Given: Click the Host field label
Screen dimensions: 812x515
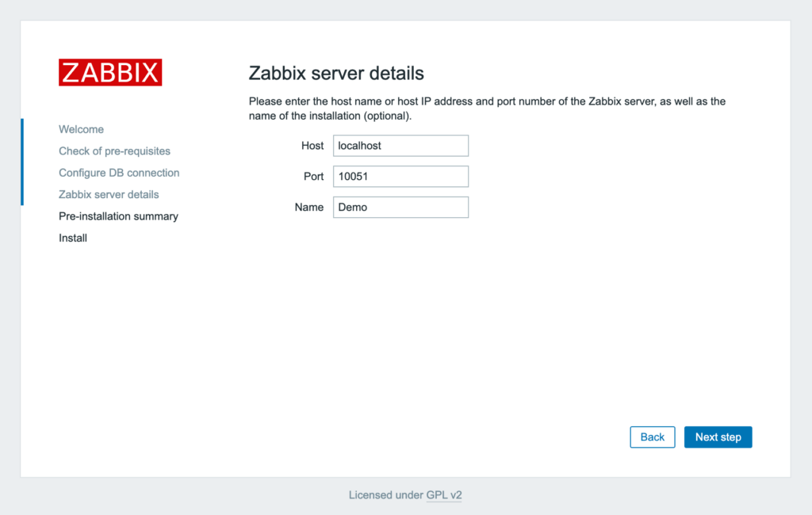Looking at the screenshot, I should pos(312,145).
